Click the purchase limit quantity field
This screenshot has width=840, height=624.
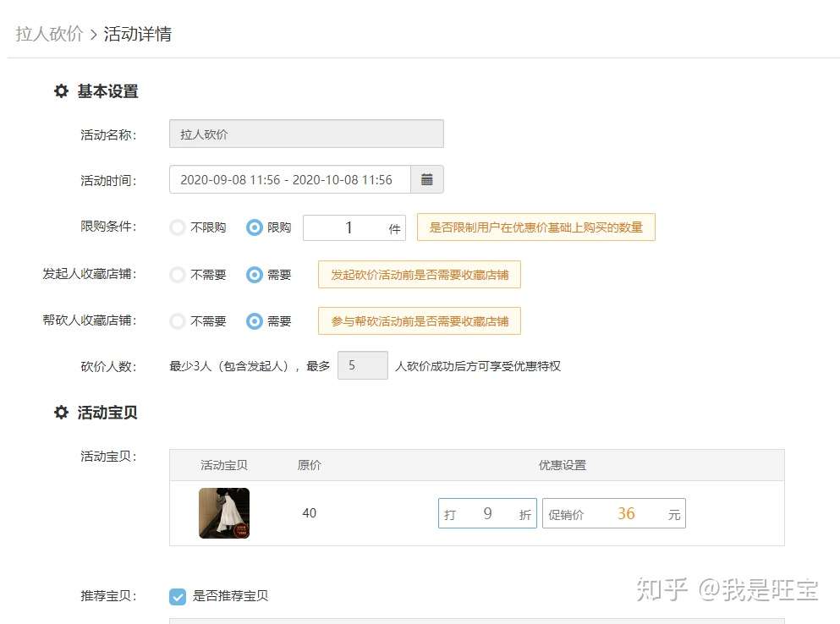tap(354, 228)
